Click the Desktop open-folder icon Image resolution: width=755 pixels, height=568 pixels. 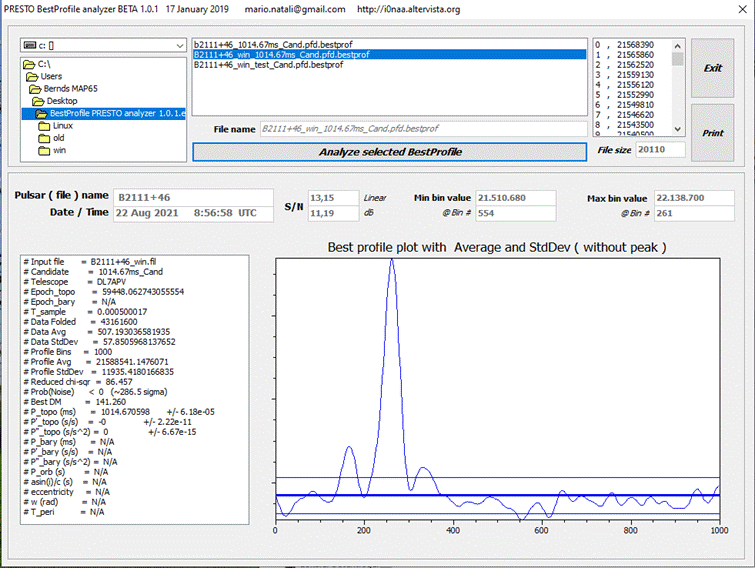39,101
